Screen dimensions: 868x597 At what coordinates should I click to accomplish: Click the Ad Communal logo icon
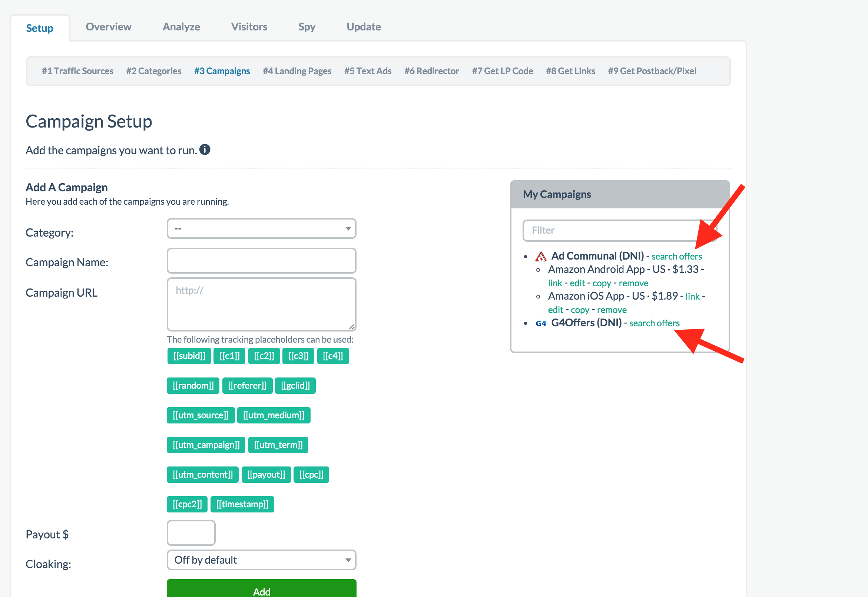[540, 257]
